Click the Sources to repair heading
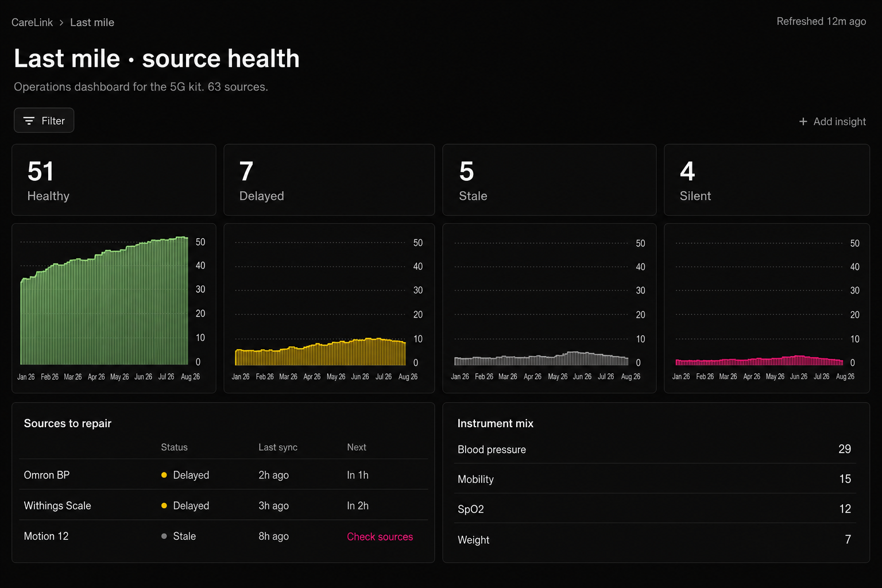The width and height of the screenshot is (882, 588). 68,423
